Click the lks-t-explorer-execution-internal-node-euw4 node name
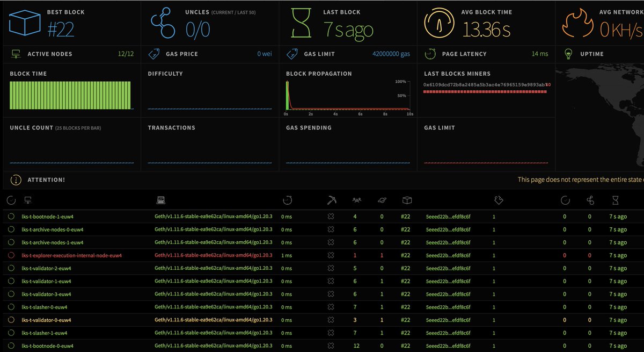 pos(72,255)
